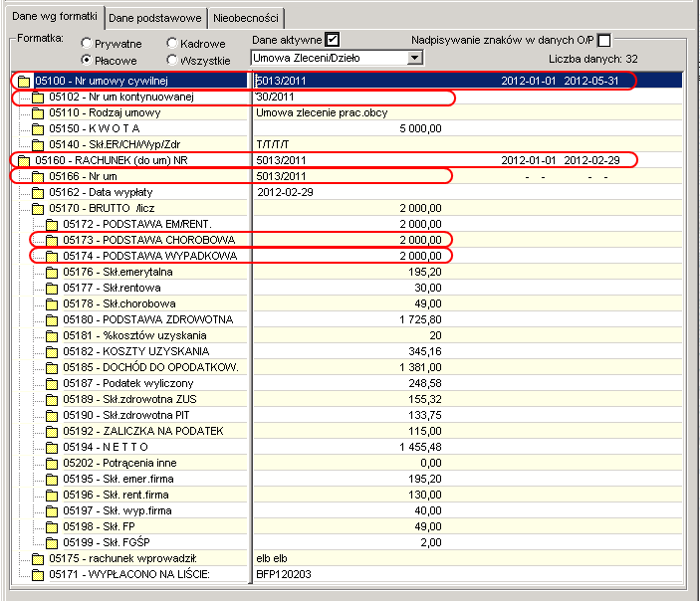Click folder icon next to 05160 RACHUNEK
700x601 pixels.
tap(24, 160)
